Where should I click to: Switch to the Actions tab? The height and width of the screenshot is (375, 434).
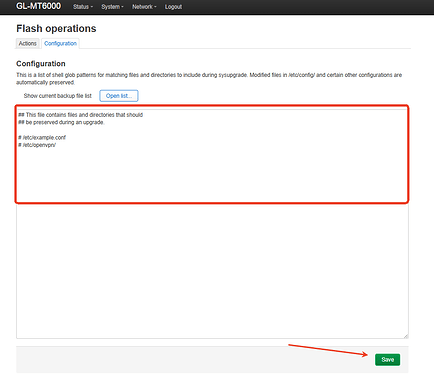pos(28,43)
